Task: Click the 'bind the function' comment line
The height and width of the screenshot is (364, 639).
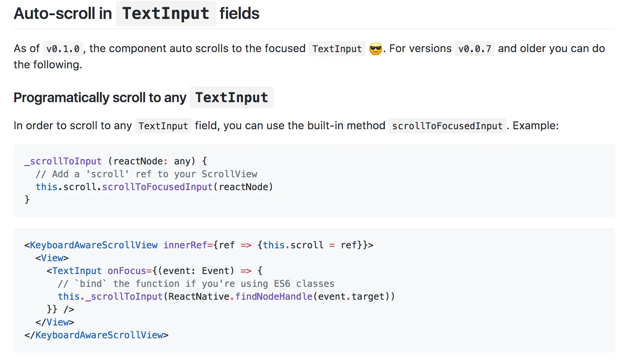Action: coord(196,284)
